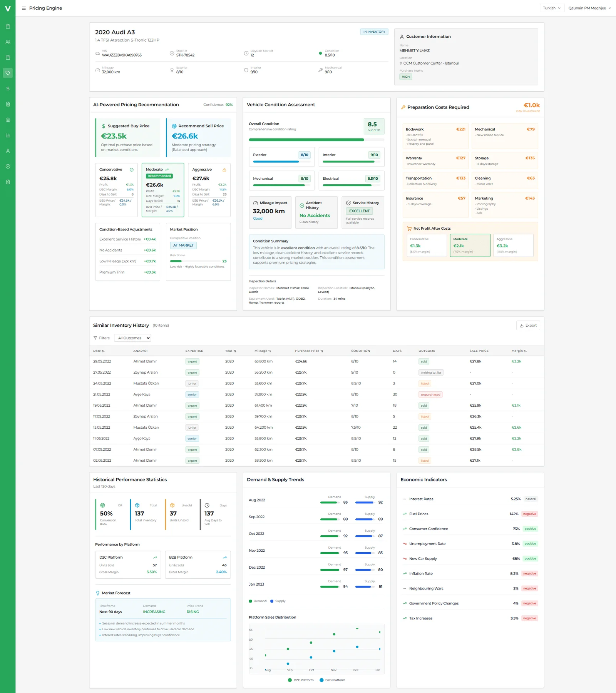616x693 pixels.
Task: Choose the Aggressive pricing strategy card
Action: [x=209, y=189]
